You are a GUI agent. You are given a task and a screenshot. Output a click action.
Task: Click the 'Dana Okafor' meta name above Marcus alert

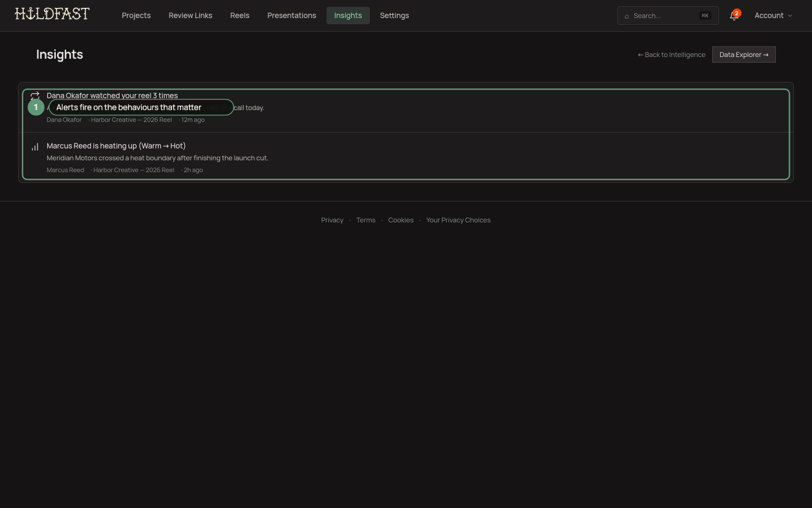pos(64,120)
